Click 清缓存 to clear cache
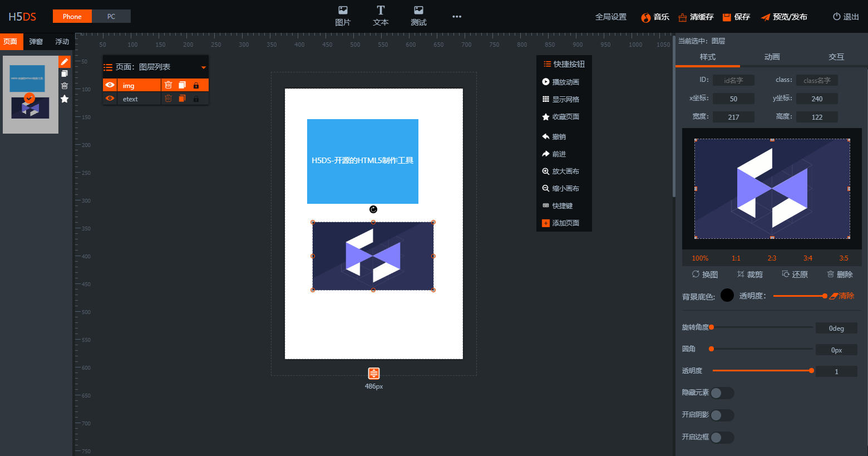This screenshot has width=868, height=456. click(x=696, y=17)
